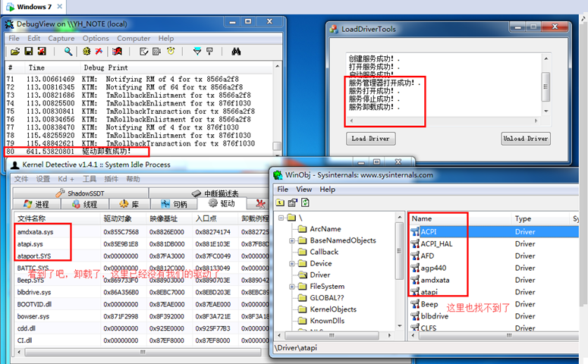Click the Open folder icon in DebugView toolbar
Viewport: 588px width, 364px height.
[15, 52]
